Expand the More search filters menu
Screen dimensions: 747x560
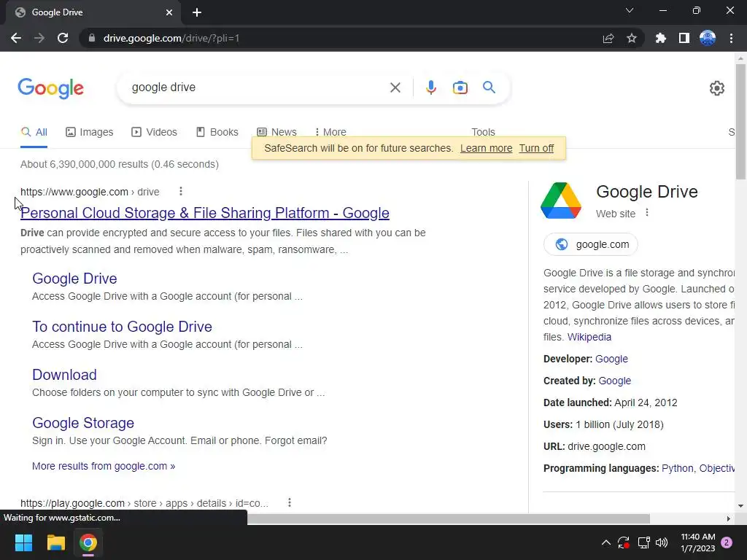[x=330, y=132]
